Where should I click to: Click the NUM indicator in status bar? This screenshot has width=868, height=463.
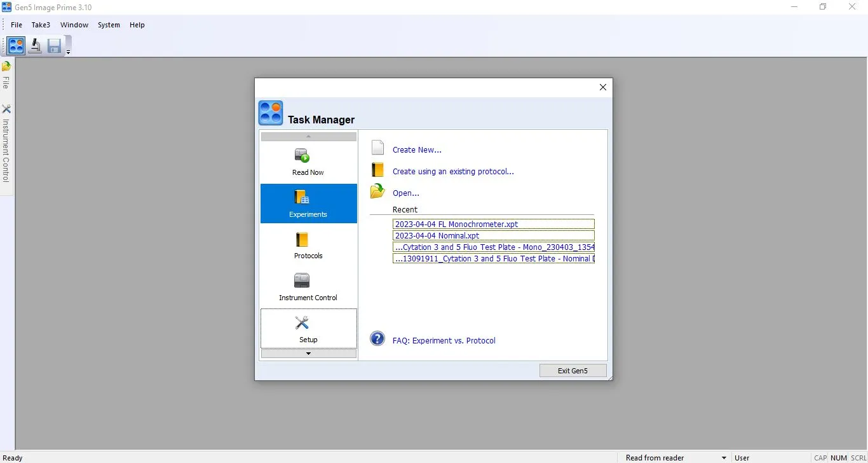pos(839,458)
